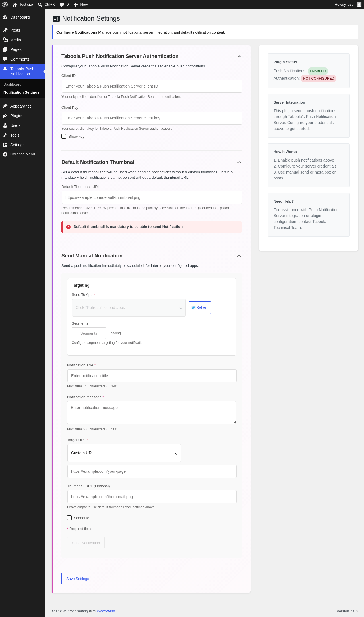The image size is (364, 617).
Task: Focus the Default Thumbnail URL field
Action: coord(152,197)
